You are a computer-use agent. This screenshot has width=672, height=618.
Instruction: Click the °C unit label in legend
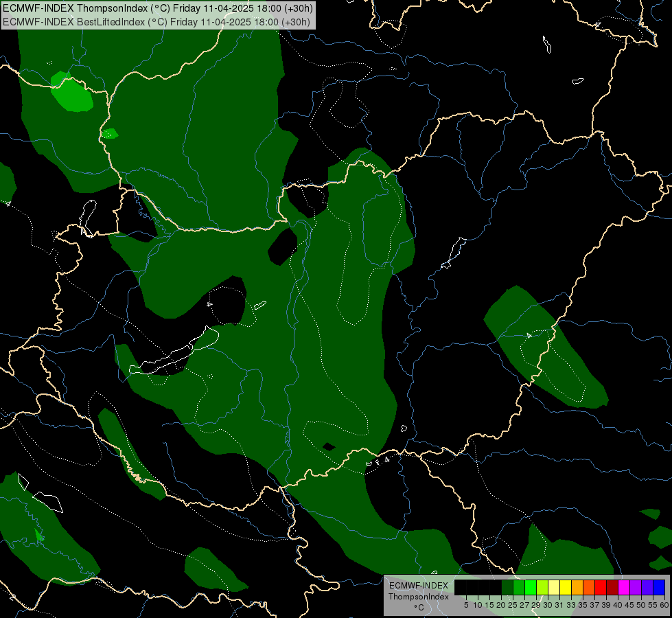point(419,608)
